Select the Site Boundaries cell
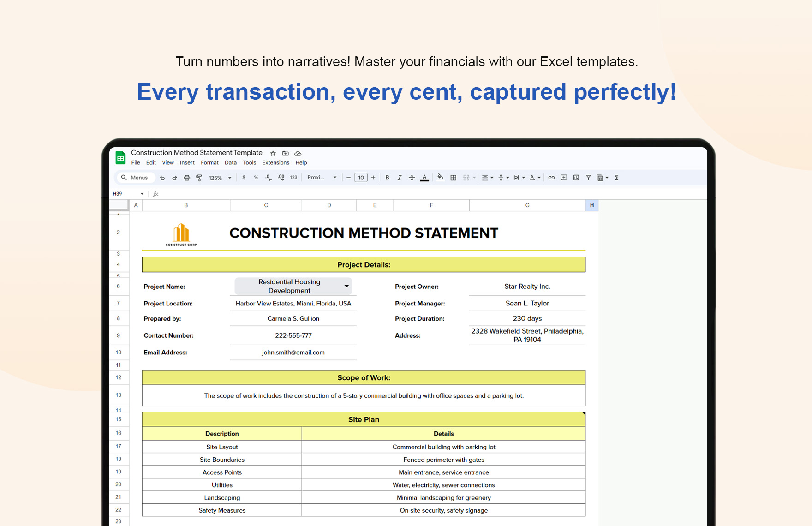 [x=222, y=460]
